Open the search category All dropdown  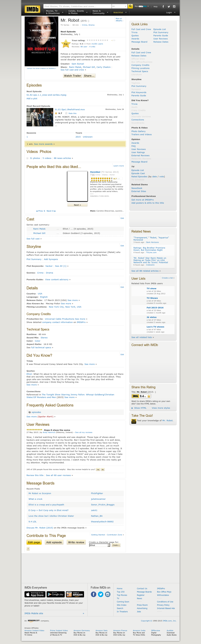pos(120,6)
